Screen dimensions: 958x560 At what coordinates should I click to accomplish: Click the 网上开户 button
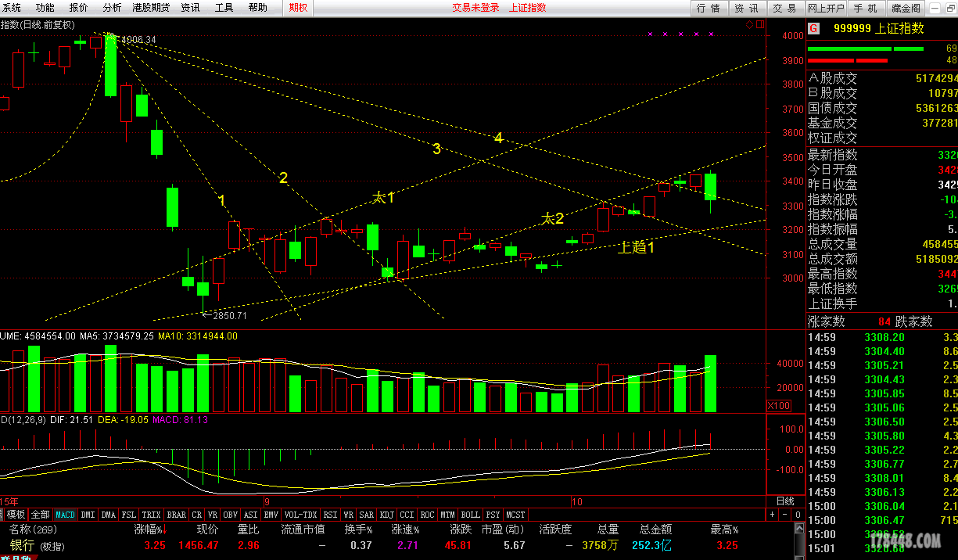point(826,8)
